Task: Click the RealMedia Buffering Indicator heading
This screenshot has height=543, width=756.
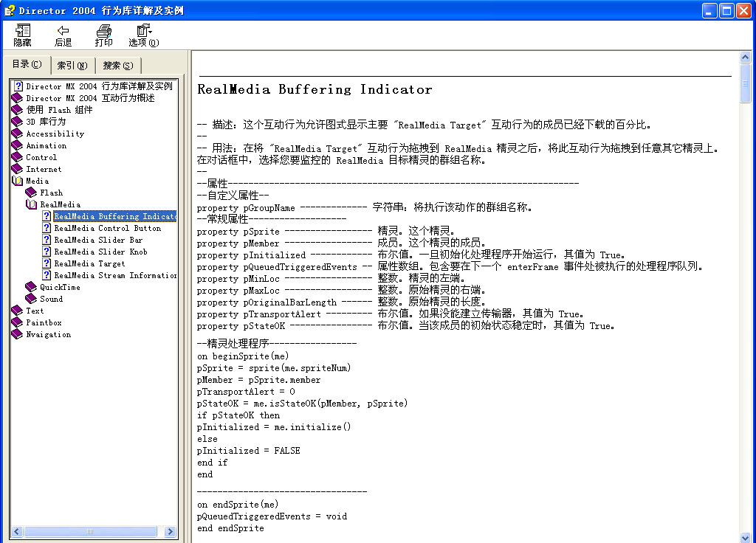Action: (x=315, y=89)
